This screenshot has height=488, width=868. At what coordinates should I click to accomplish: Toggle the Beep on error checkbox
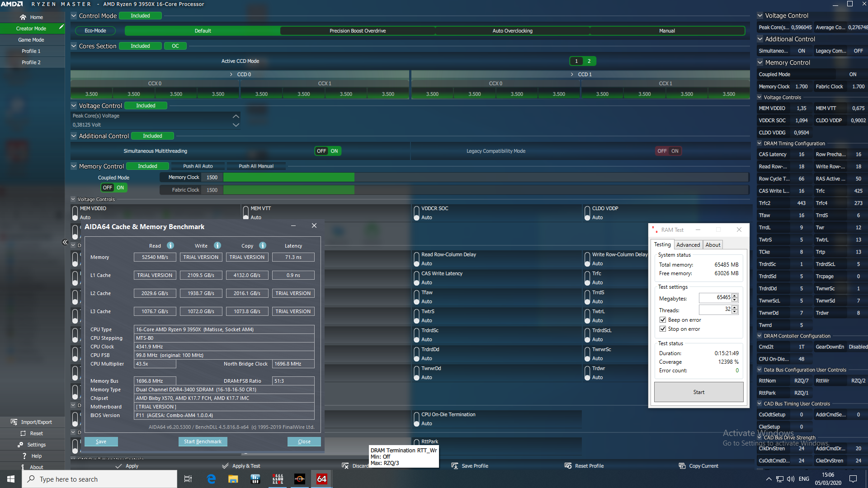[x=663, y=320]
